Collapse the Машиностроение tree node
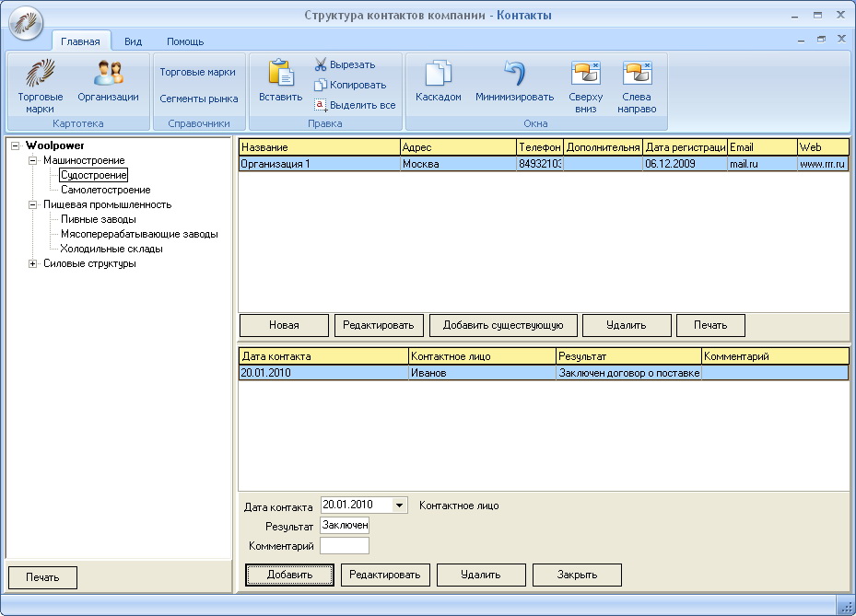Viewport: 856px width, 616px height. tap(33, 160)
